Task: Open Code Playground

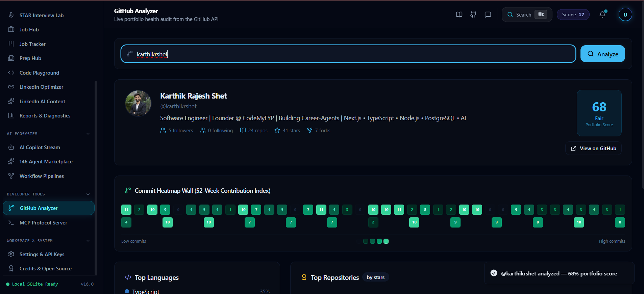Action: pos(49,73)
